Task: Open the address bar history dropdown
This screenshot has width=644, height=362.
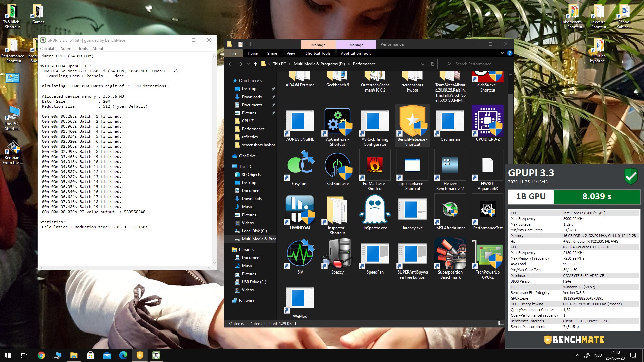Action: 423,64
